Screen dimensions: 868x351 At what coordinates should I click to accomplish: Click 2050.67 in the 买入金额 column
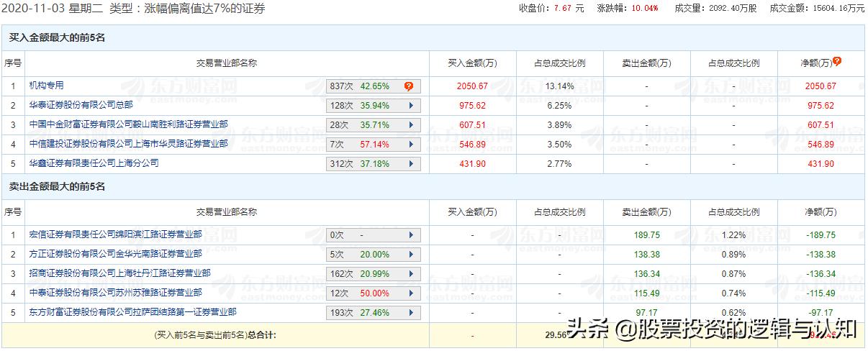[472, 86]
